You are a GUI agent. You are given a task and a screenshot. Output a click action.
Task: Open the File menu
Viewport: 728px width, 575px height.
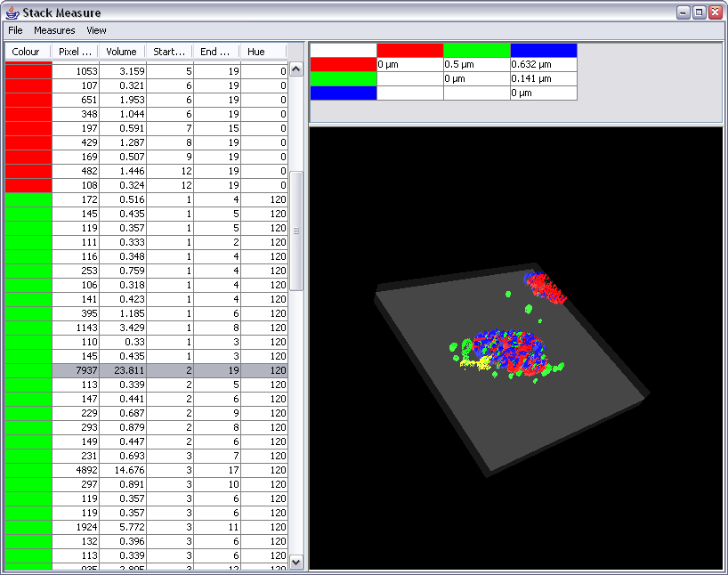[15, 30]
